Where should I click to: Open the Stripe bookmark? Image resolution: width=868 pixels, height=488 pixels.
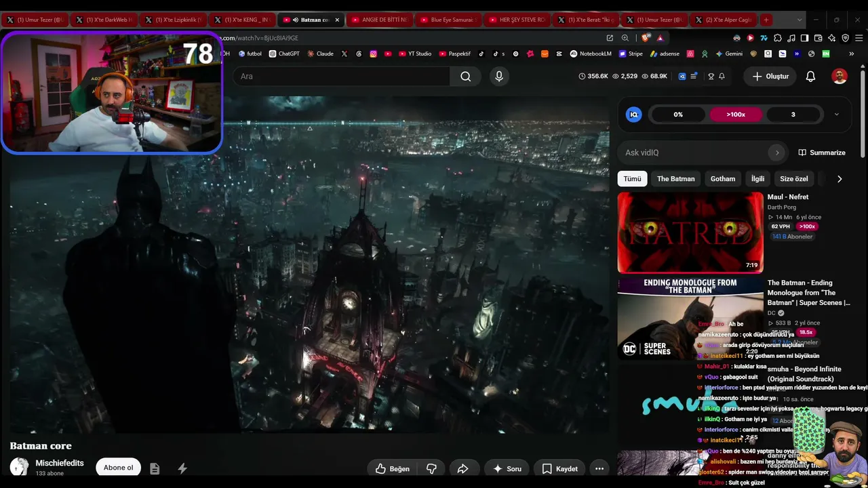click(631, 54)
